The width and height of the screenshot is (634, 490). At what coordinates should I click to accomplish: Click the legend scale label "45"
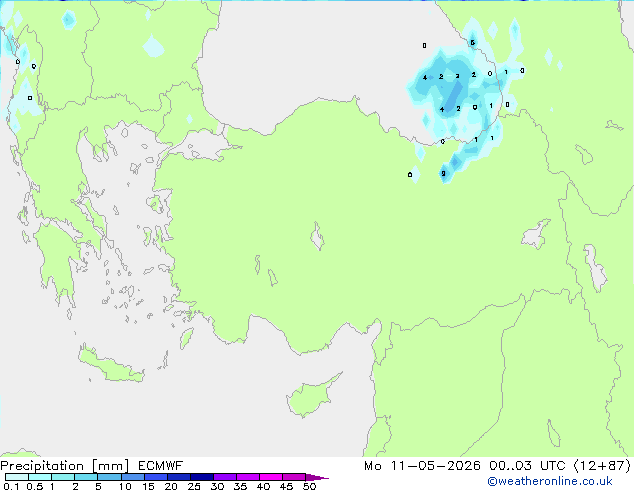click(x=286, y=486)
